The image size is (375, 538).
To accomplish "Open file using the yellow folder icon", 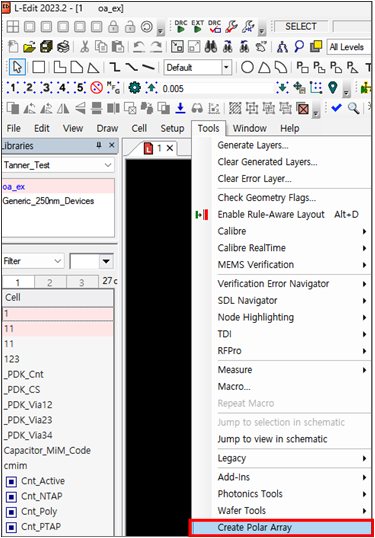I will 30,47.
